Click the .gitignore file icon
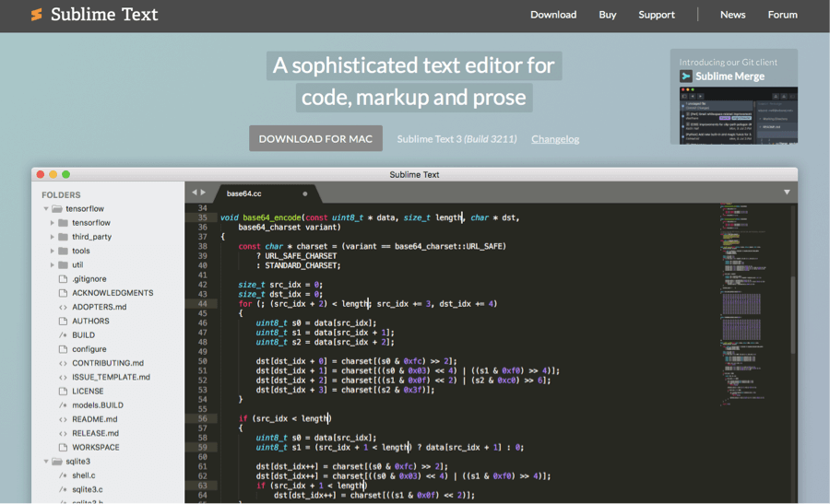 tap(63, 278)
